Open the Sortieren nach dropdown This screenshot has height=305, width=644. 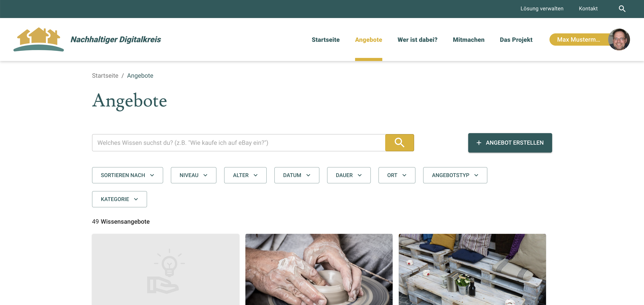pos(127,175)
